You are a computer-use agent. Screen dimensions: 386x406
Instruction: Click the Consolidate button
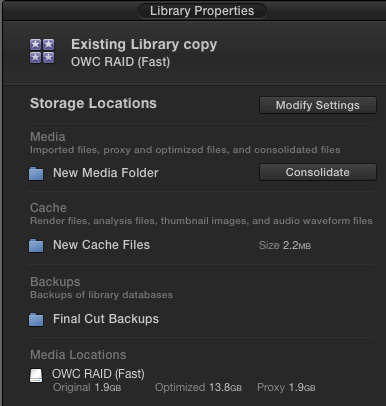point(318,172)
